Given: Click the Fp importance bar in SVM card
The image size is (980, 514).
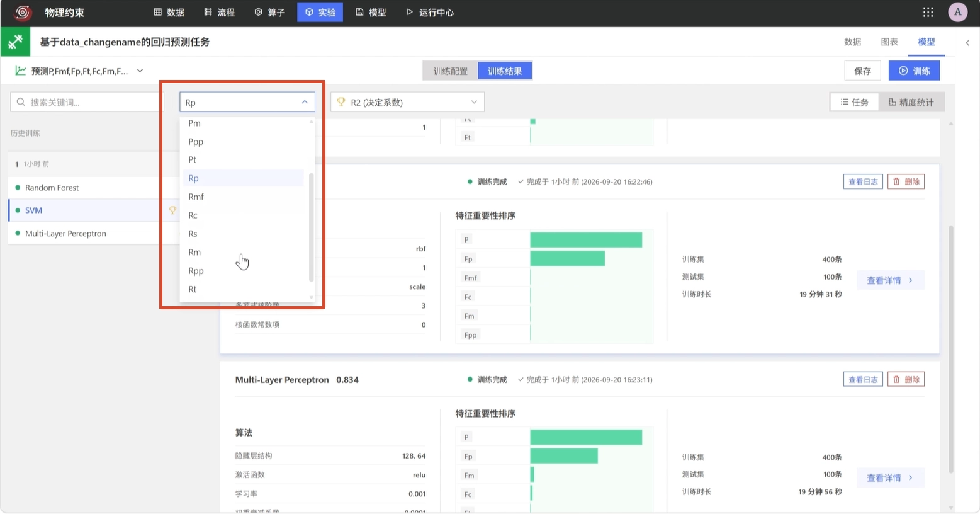Looking at the screenshot, I should click(567, 258).
